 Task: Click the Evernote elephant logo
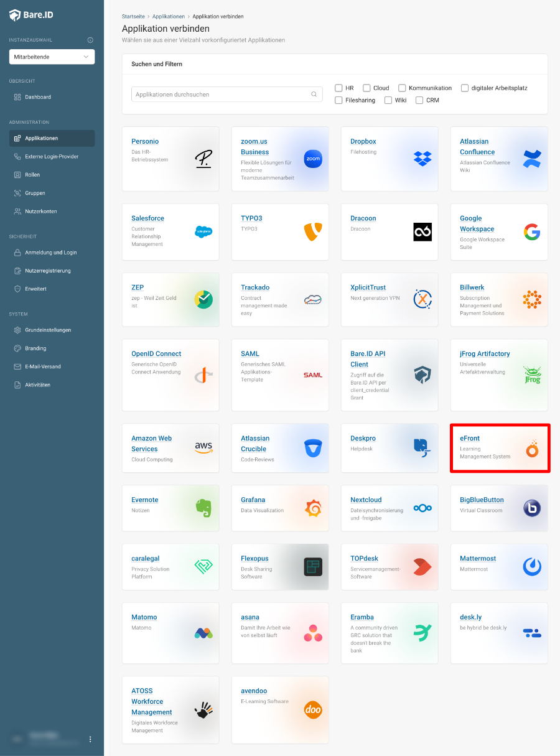tap(203, 508)
